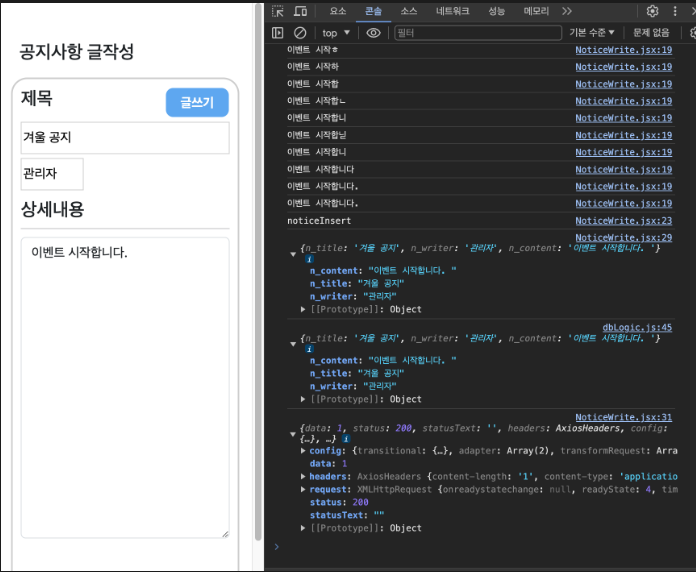696x572 pixels.
Task: Click the 문제 없음 issues indicator
Action: click(x=651, y=33)
